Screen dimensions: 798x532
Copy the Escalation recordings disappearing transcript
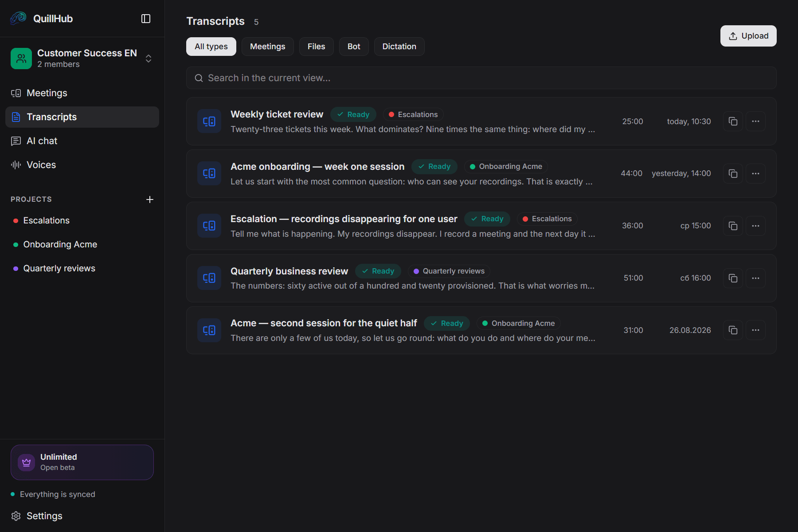click(x=733, y=226)
